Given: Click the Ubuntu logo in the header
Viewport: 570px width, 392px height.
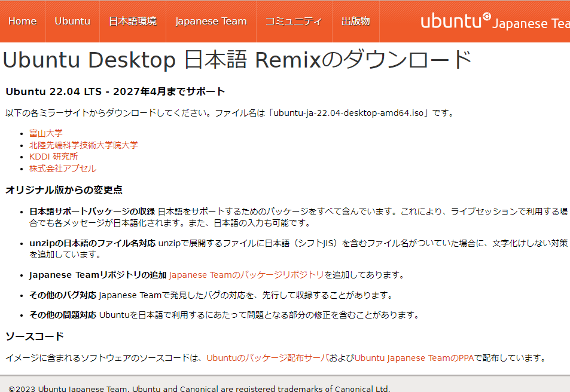Looking at the screenshot, I should click(x=455, y=19).
